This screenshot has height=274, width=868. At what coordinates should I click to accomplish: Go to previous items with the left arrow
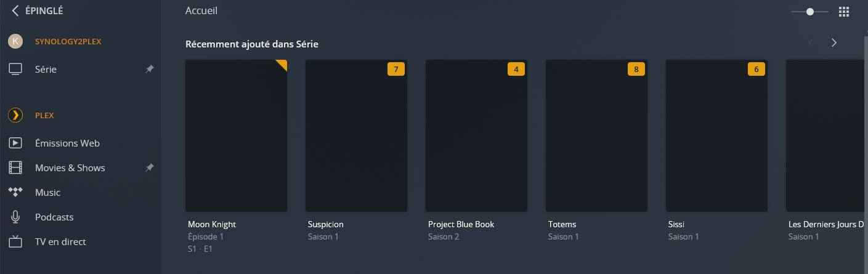pyautogui.click(x=811, y=42)
